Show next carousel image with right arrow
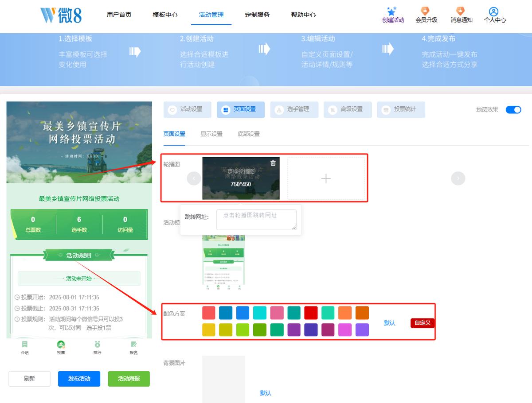This screenshot has width=532, height=403. pyautogui.click(x=458, y=178)
